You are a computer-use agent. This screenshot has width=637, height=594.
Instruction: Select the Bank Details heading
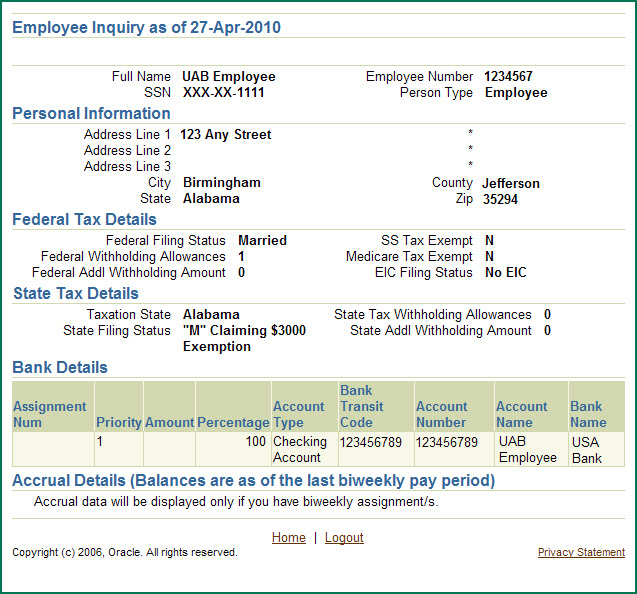pyautogui.click(x=60, y=367)
